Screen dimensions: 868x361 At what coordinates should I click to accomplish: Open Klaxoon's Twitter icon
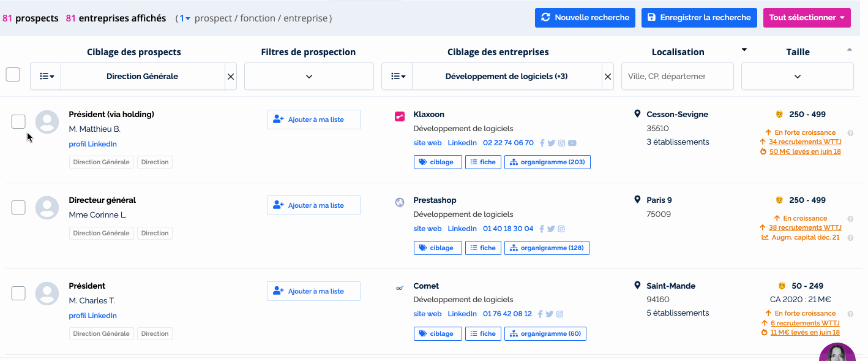coord(551,143)
